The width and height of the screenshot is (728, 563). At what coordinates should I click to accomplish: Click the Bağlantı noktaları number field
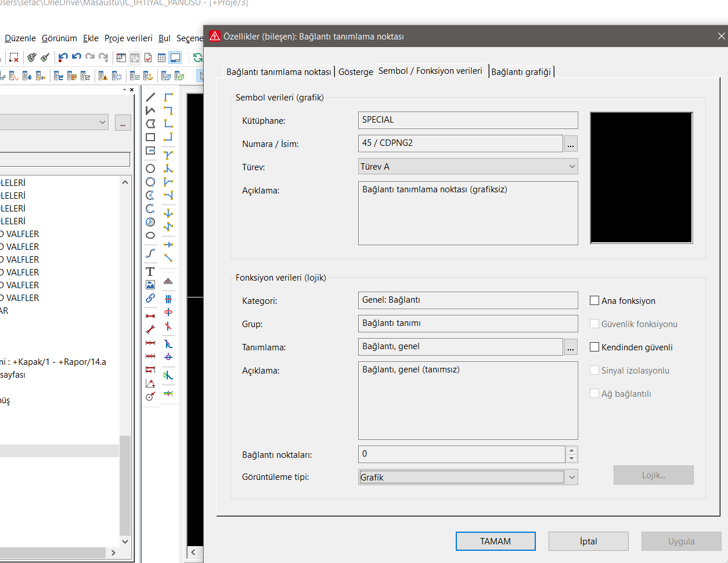(462, 454)
